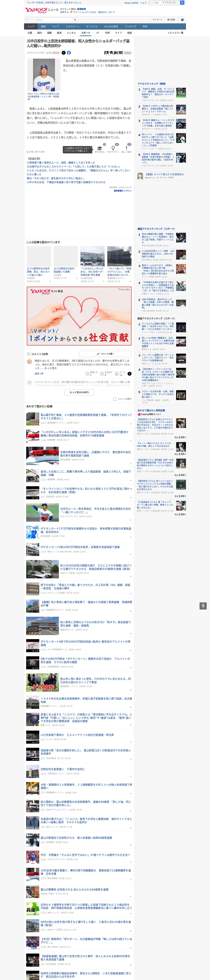Click 読売新聞オンライン source link below article

[122, 191]
